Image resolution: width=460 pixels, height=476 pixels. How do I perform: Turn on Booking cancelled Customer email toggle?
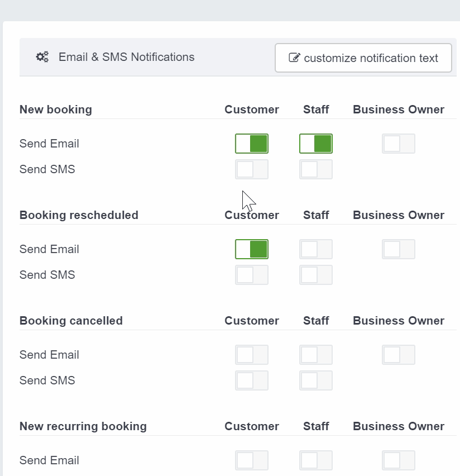point(252,355)
